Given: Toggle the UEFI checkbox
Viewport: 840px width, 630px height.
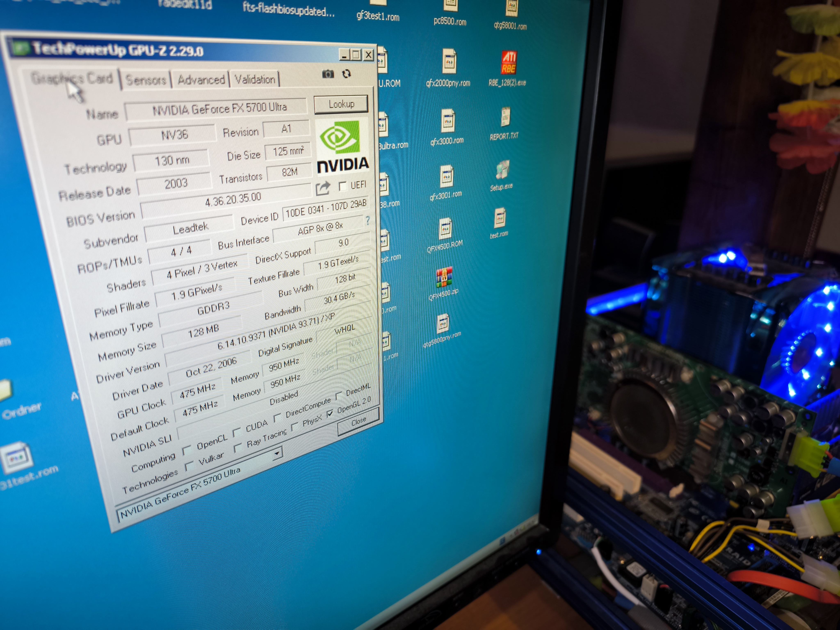Looking at the screenshot, I should [342, 186].
